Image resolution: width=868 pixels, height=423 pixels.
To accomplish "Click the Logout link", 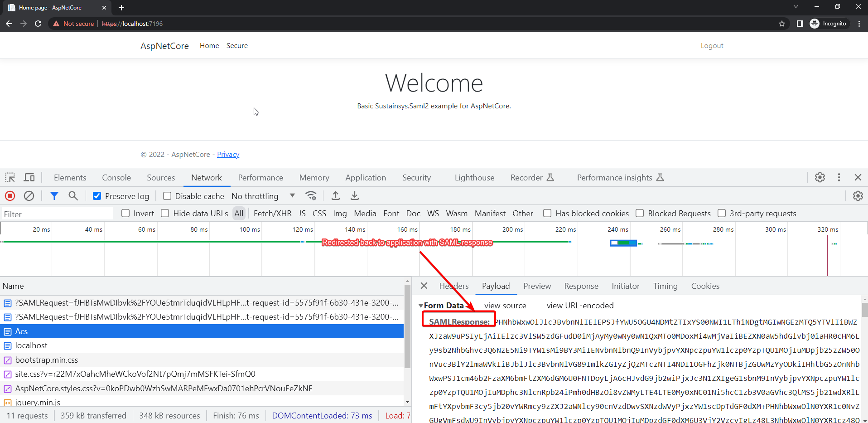I will coord(712,46).
